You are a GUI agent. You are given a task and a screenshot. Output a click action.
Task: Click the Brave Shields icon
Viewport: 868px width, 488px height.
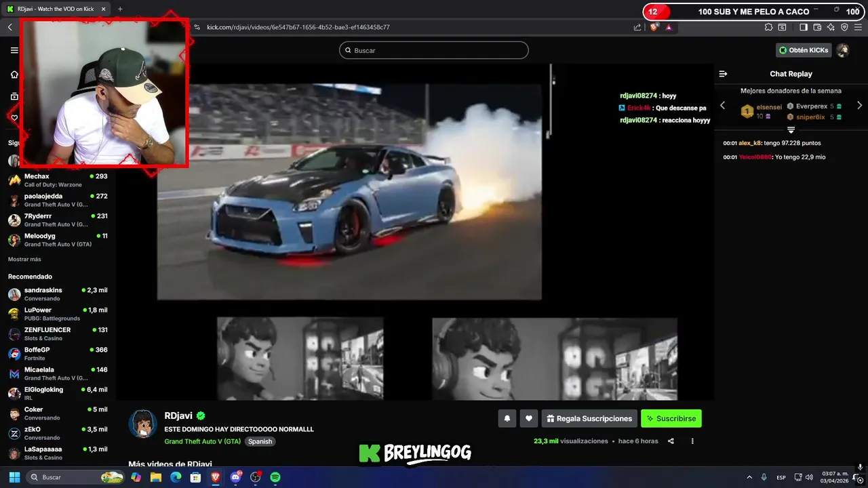[654, 27]
